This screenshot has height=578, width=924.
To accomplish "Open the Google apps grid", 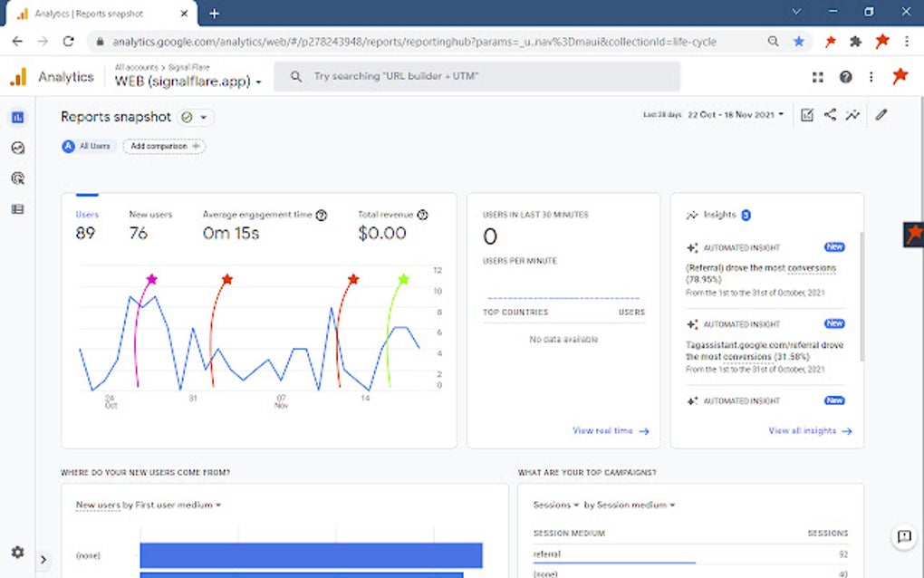I will coord(818,77).
